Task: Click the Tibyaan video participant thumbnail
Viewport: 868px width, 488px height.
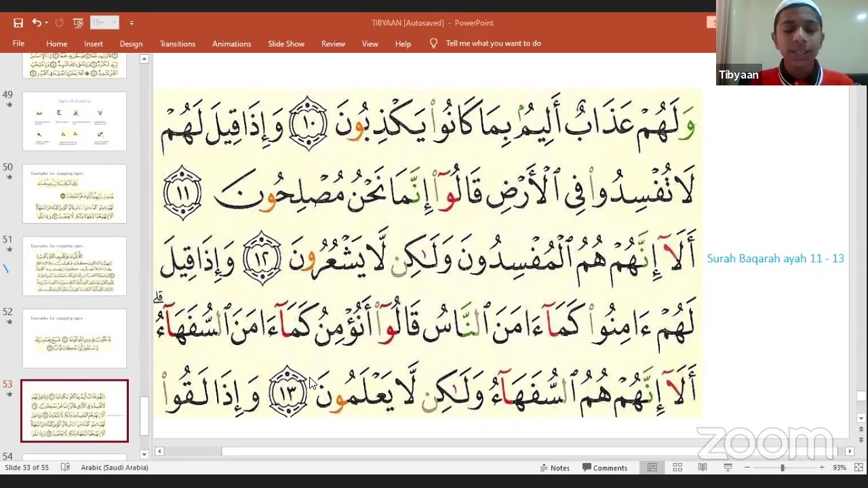Action: point(792,43)
